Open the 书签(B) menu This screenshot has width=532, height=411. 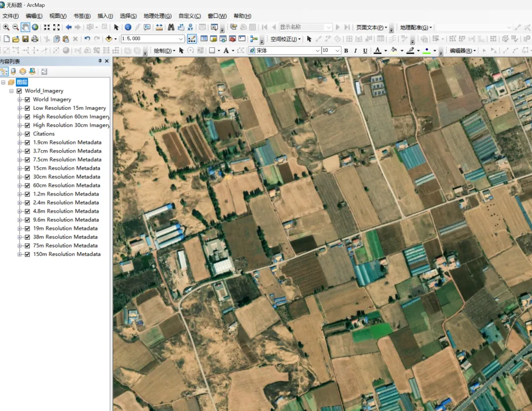82,16
